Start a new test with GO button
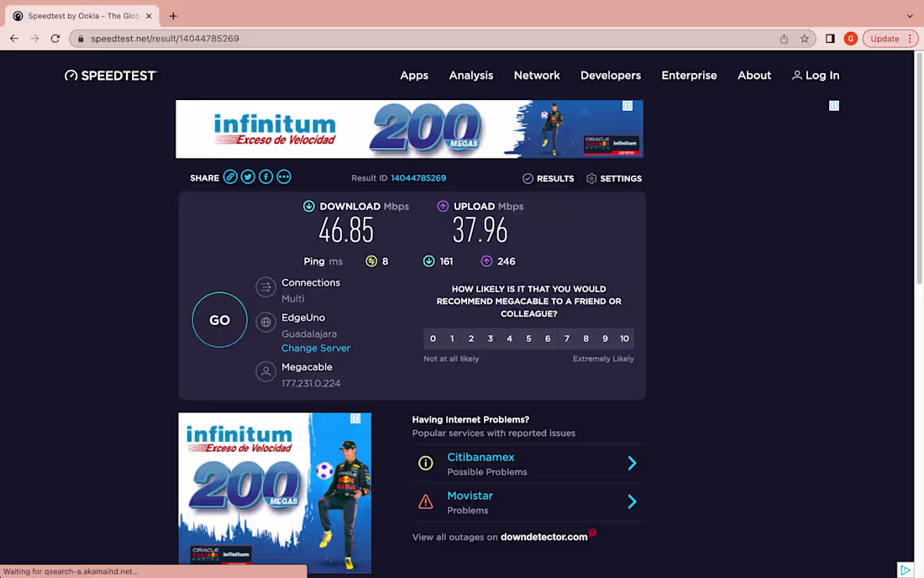This screenshot has width=924, height=578. pos(220,320)
